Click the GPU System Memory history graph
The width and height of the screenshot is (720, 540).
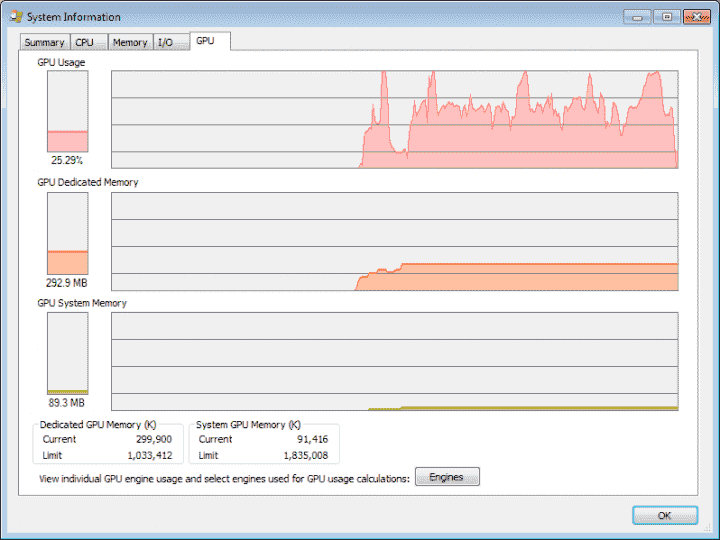pos(395,361)
